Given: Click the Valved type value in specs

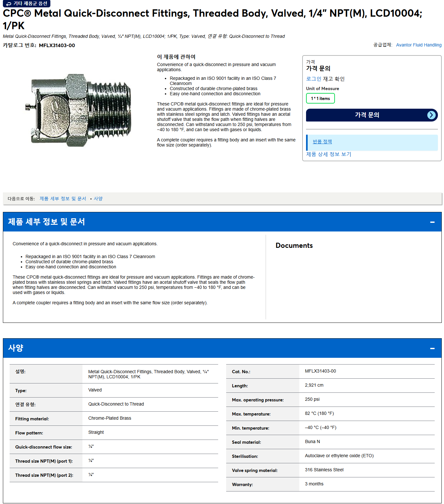Looking at the screenshot, I should tap(95, 390).
